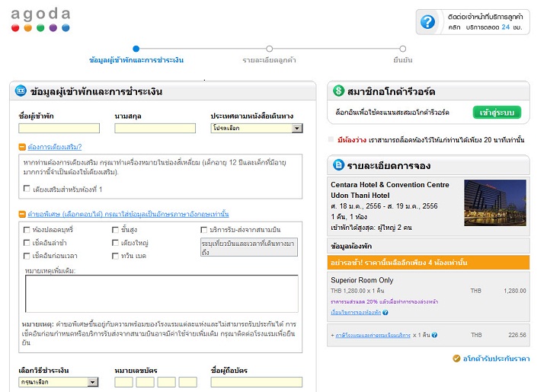547x392 pixels.
Task: Open the hotel tax and service charge link
Action: [373, 335]
